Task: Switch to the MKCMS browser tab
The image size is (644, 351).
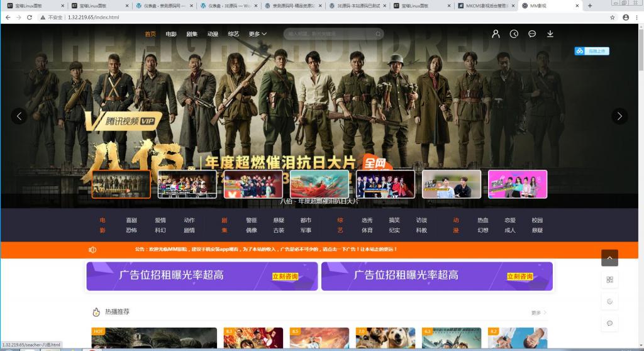Action: coord(483,6)
